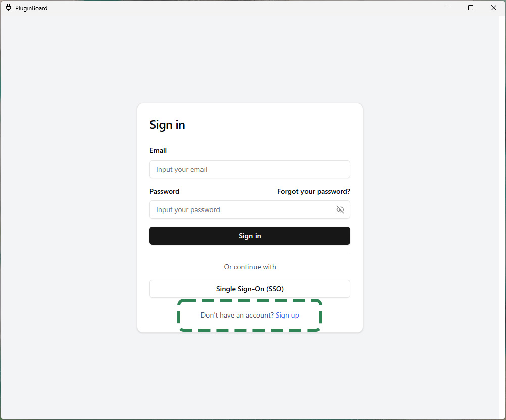This screenshot has width=506, height=420.
Task: Click the "Don't have an account?" text
Action: [237, 315]
